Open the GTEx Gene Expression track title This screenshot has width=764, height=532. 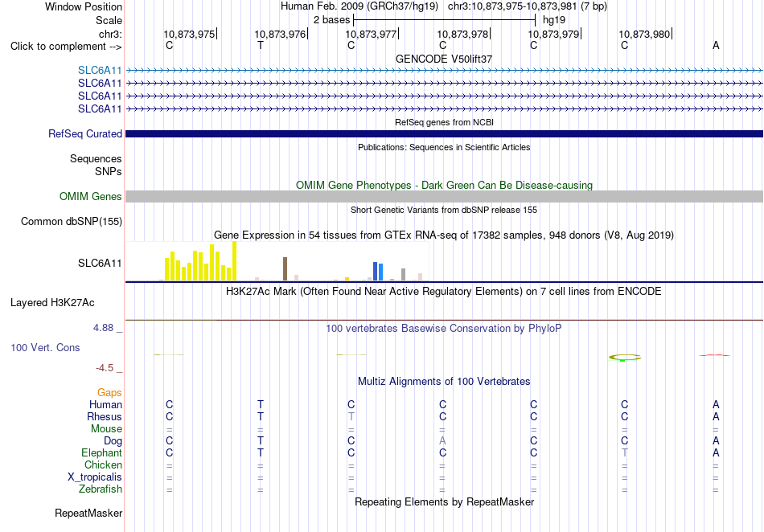point(444,235)
